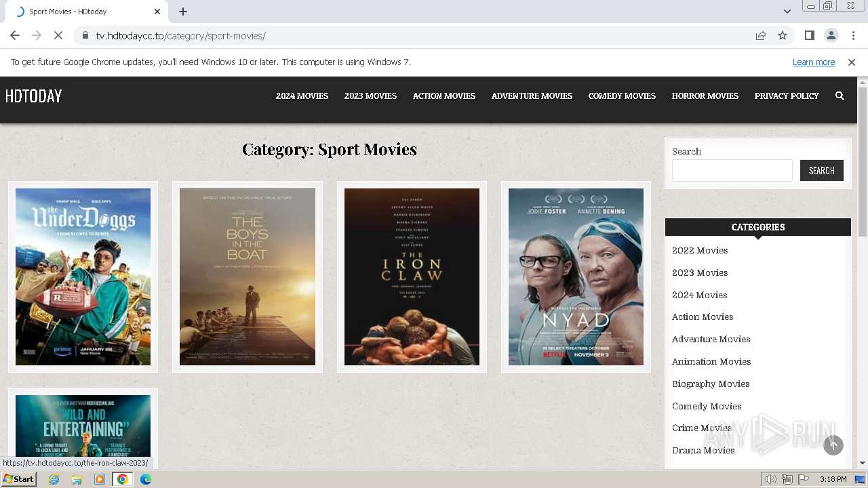Close the Sport Movies tab
The height and width of the screenshot is (488, 868).
[157, 12]
